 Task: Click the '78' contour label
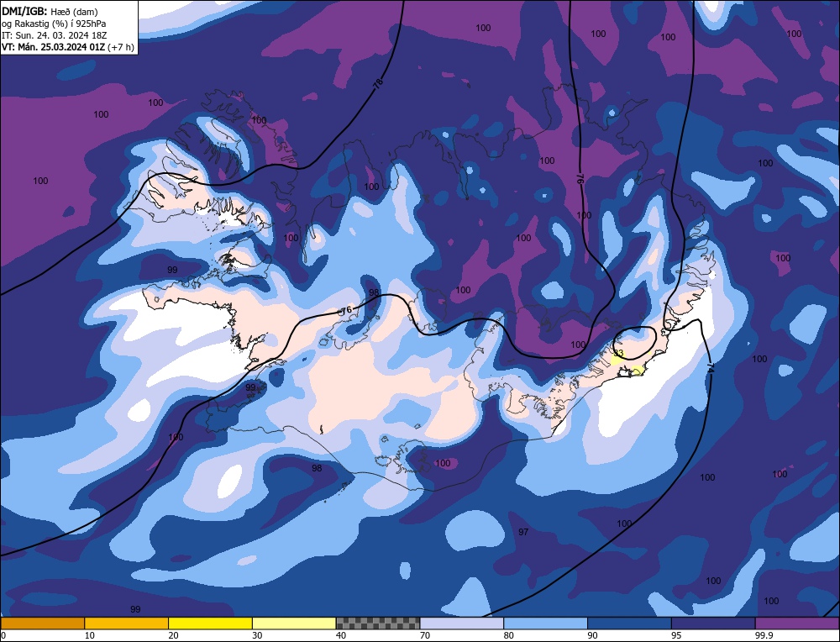(378, 83)
